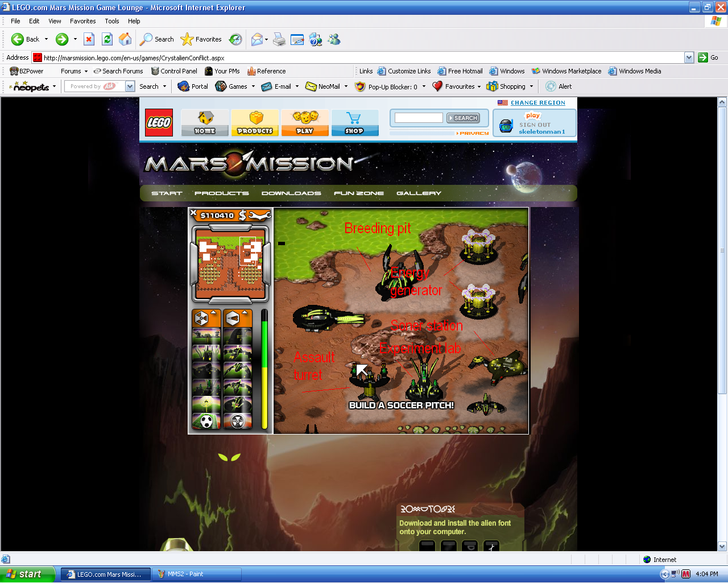
Task: Expand the BZPower Forums dropdown
Action: [x=86, y=72]
